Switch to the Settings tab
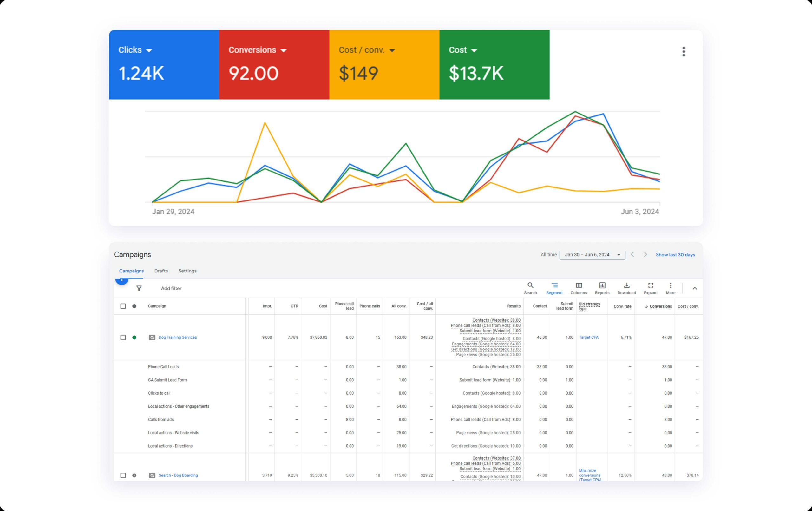Screen dimensions: 812x511 (187, 271)
